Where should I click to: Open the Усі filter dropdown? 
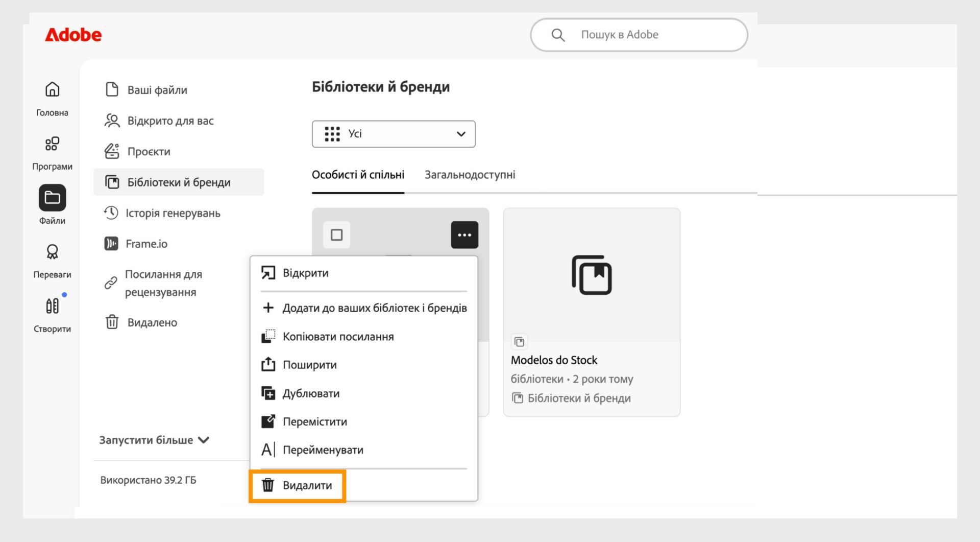(394, 134)
